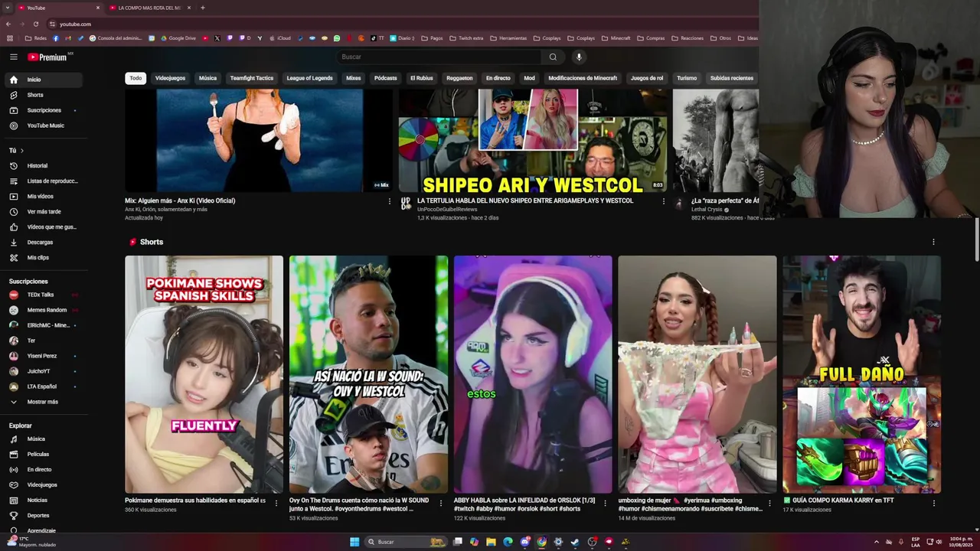Open Ver más tarde list
Image resolution: width=980 pixels, height=551 pixels.
[44, 211]
